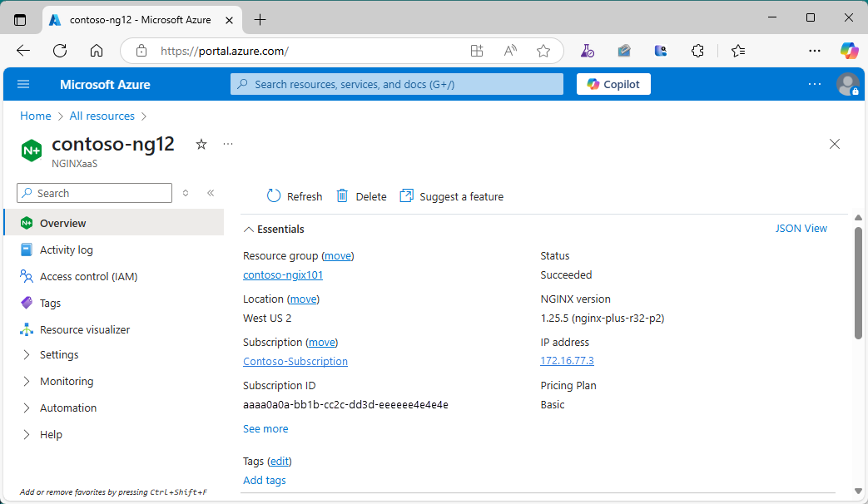This screenshot has height=504, width=868.
Task: Click the Azure search resources box
Action: click(x=396, y=84)
